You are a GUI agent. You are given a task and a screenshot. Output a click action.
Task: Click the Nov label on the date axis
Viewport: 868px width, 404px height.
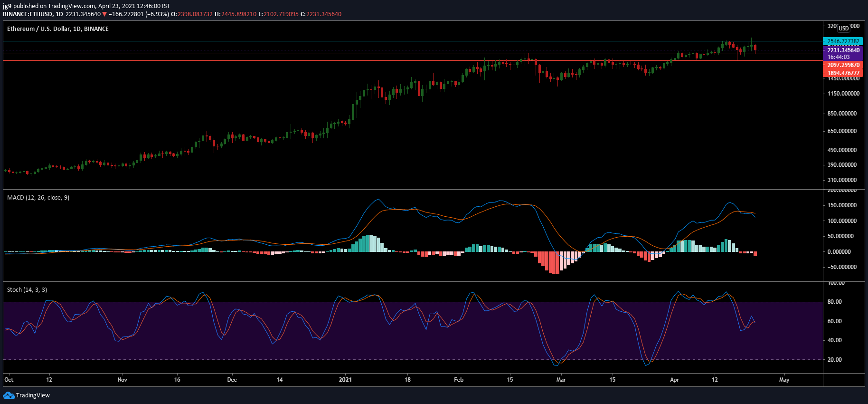pyautogui.click(x=123, y=380)
